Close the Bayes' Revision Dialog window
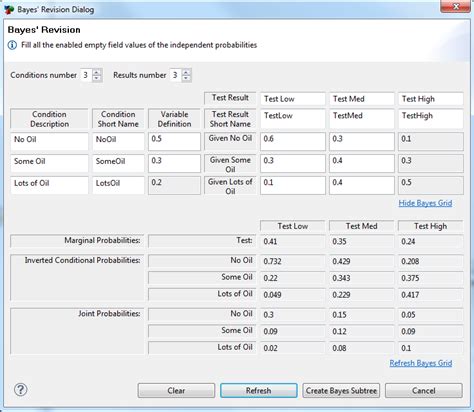 point(456,6)
